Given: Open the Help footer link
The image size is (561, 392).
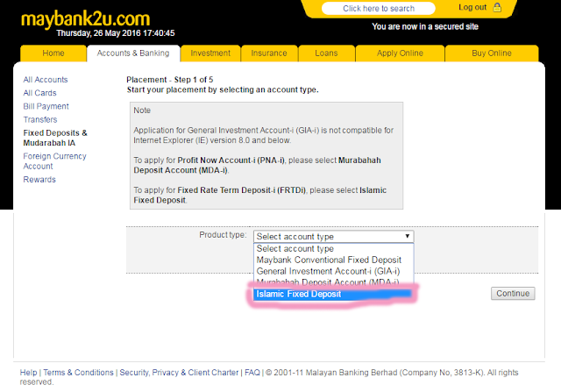Looking at the screenshot, I should pos(28,373).
